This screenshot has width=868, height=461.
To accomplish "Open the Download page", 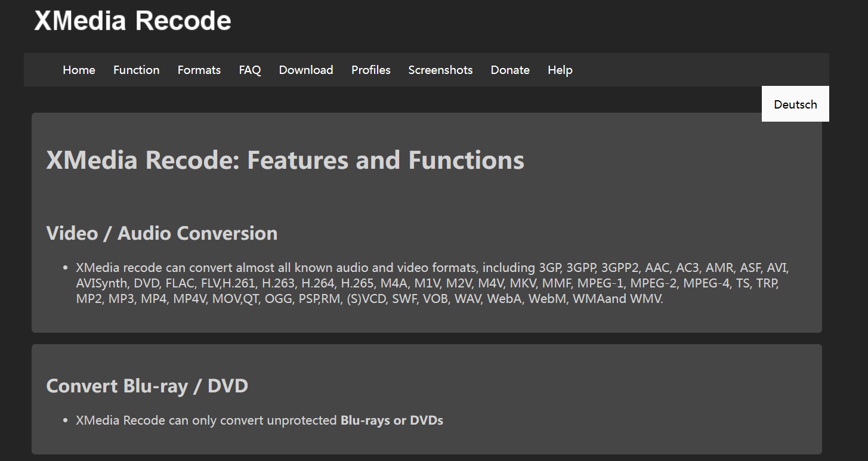I will [305, 70].
